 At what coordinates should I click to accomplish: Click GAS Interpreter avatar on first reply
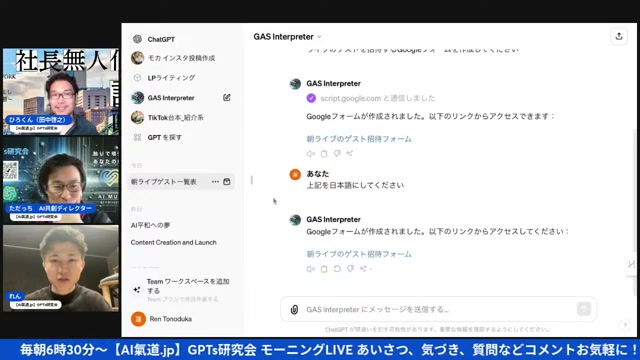click(295, 84)
